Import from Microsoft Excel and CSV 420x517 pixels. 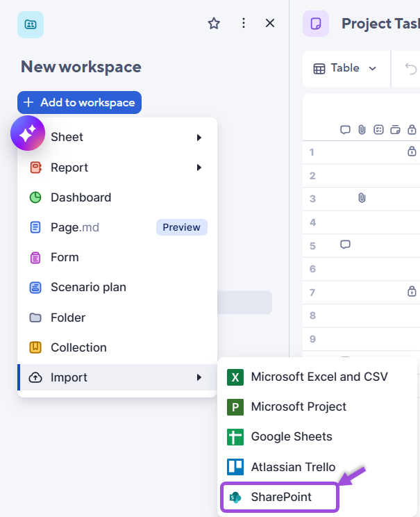pos(316,377)
